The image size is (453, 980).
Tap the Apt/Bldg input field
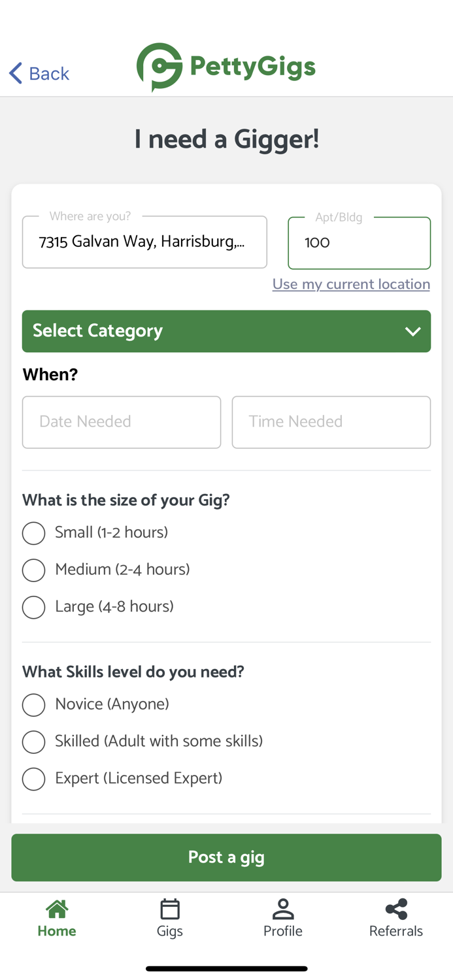[x=359, y=243]
